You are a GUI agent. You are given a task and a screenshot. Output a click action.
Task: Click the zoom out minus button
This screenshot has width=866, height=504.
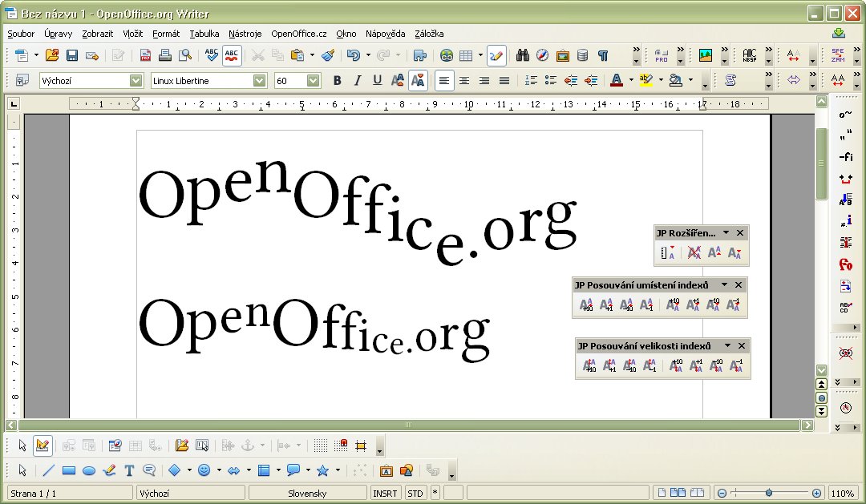pos(721,493)
